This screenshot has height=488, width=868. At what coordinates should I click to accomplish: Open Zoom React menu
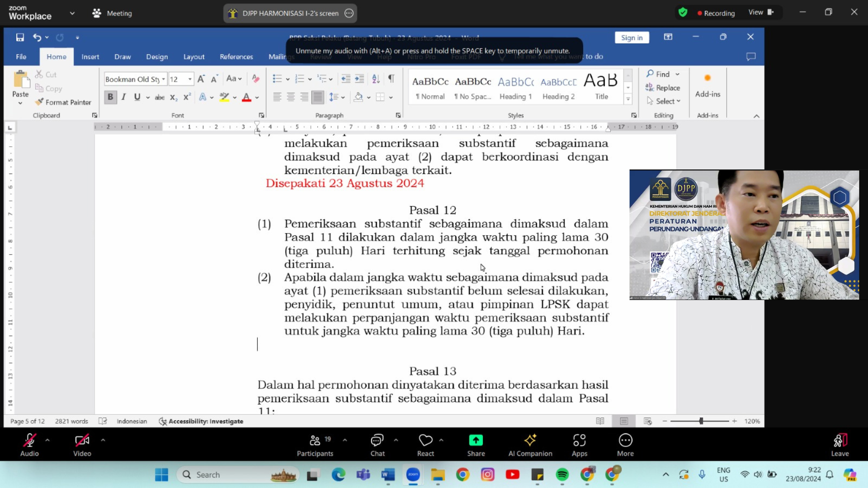pyautogui.click(x=425, y=446)
